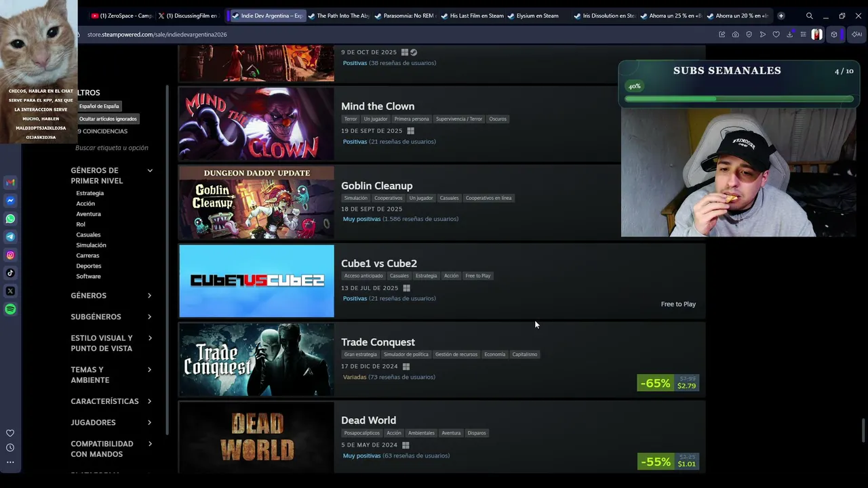This screenshot has height=488, width=868.
Task: Collapse the 'Géneros de primer nivel' section
Action: pos(112,176)
